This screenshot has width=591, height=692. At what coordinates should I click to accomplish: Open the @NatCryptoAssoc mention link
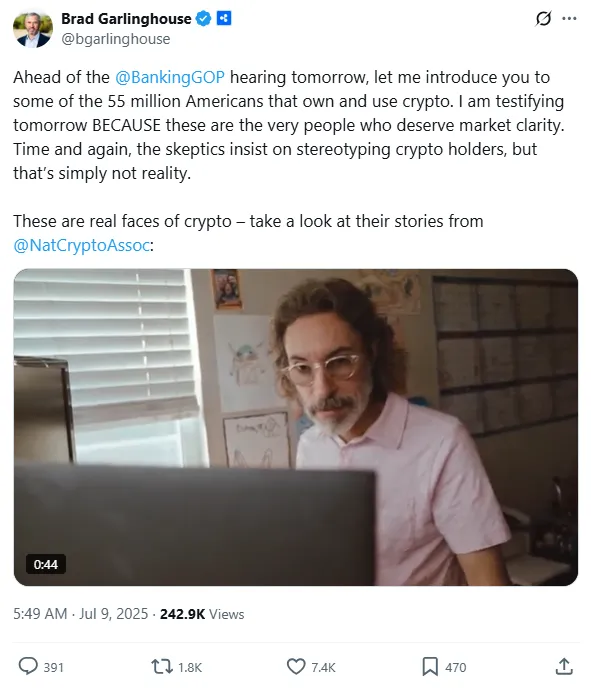(82, 245)
